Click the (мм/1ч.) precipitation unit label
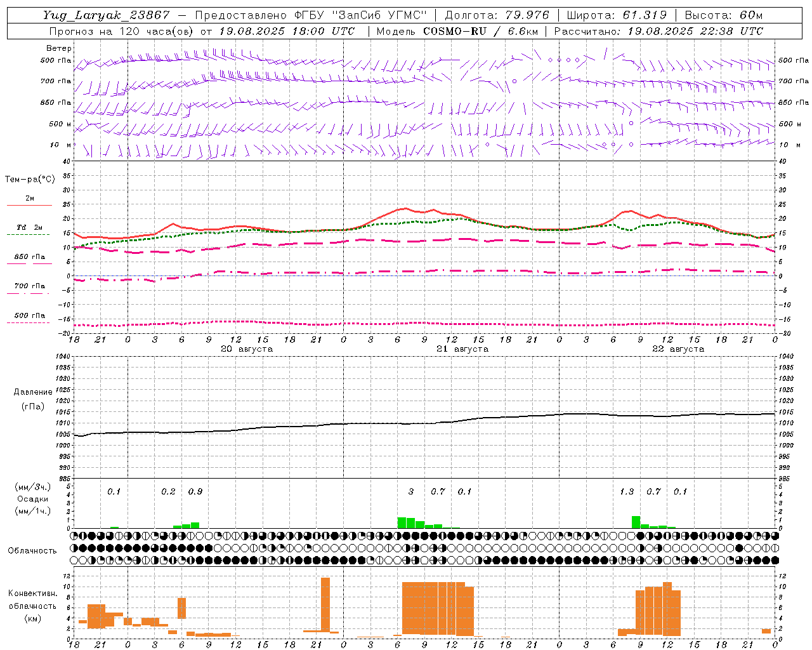Screen dimensions: 812x650 pos(33,511)
